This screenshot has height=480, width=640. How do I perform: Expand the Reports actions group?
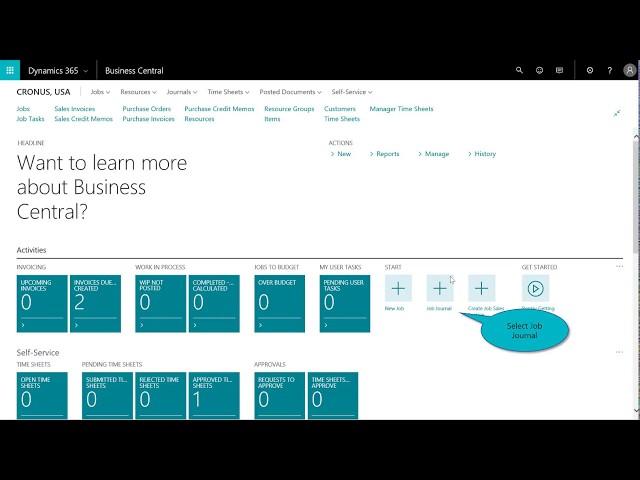tap(384, 154)
